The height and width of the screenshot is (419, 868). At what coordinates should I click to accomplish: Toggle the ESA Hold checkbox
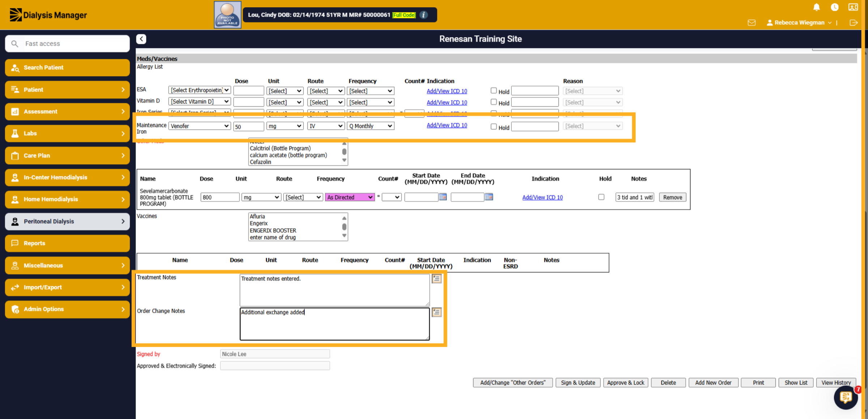click(494, 90)
